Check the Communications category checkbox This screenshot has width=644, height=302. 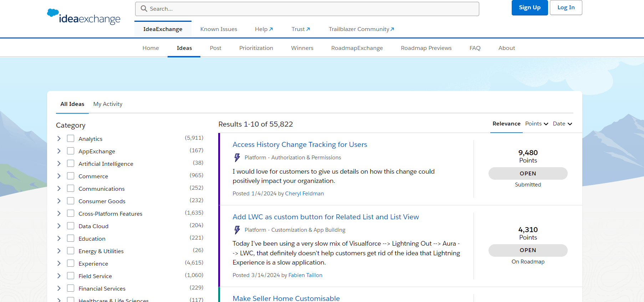click(x=71, y=188)
